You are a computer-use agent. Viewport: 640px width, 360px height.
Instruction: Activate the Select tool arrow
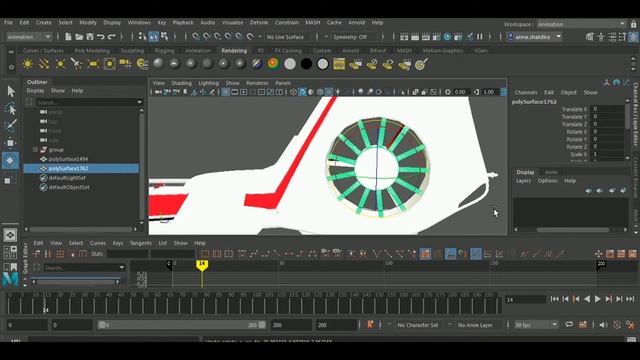point(11,91)
